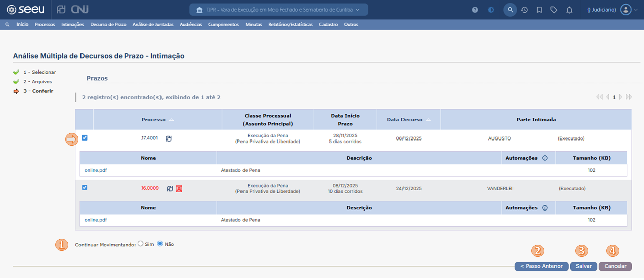Open the bookmarks icon in header
The height and width of the screenshot is (280, 644).
point(539,10)
